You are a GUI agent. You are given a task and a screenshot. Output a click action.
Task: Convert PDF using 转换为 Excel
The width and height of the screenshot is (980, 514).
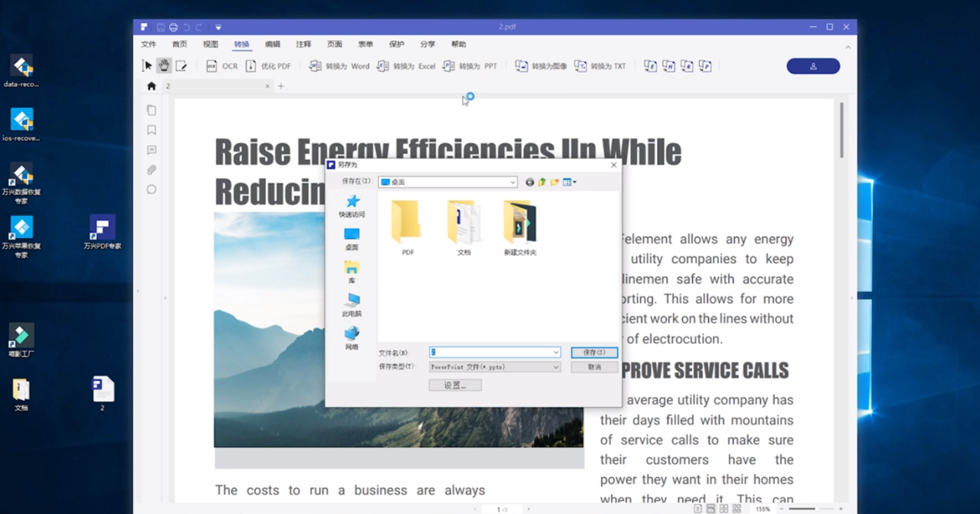[x=406, y=66]
